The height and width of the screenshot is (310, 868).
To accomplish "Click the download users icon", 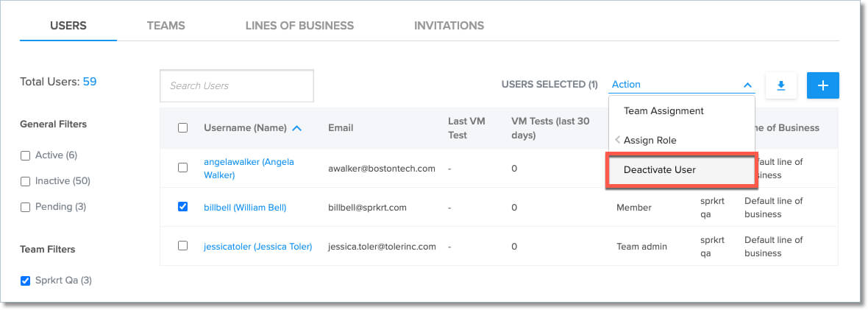I will coord(781,85).
